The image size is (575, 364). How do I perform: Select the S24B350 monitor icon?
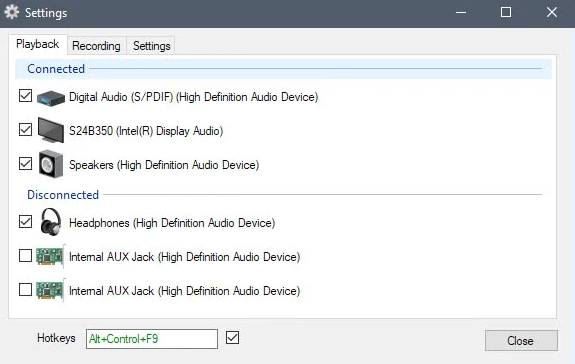pyautogui.click(x=51, y=130)
